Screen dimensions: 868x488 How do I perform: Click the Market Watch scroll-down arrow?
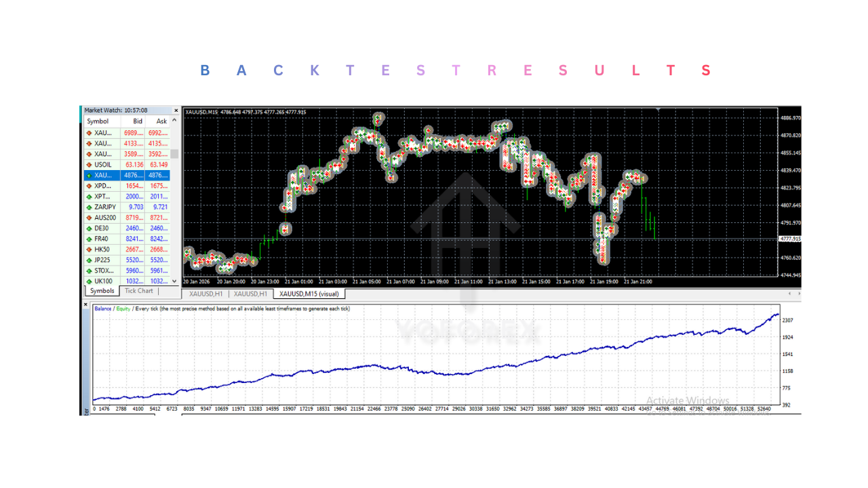174,281
